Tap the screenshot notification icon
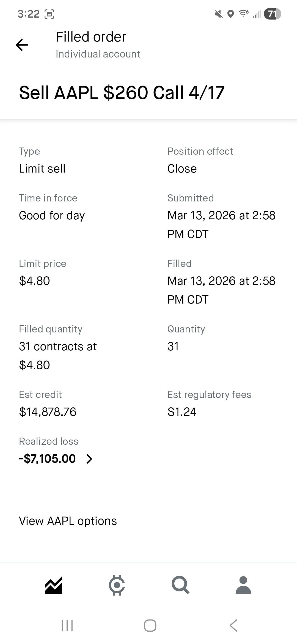The height and width of the screenshot is (644, 297). pos(50,14)
